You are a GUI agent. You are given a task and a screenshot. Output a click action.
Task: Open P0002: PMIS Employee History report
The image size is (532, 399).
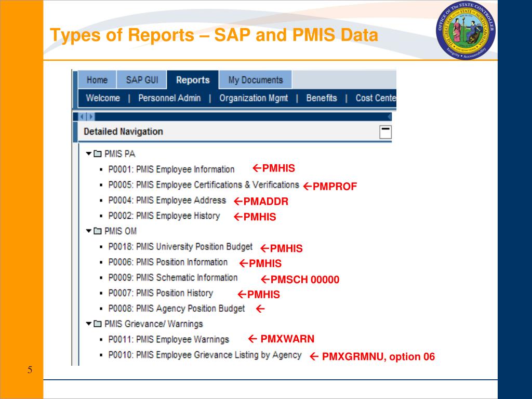point(164,216)
